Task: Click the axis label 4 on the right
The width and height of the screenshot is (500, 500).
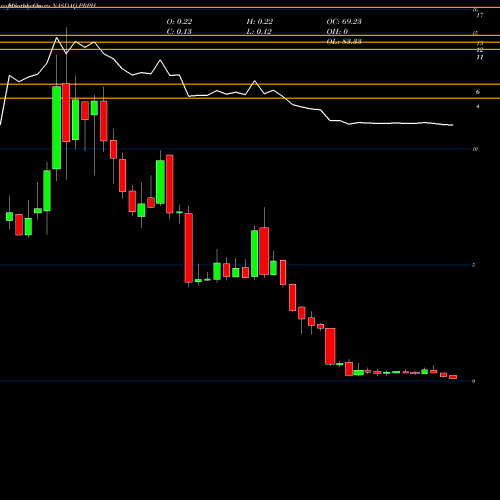Action: (478, 106)
